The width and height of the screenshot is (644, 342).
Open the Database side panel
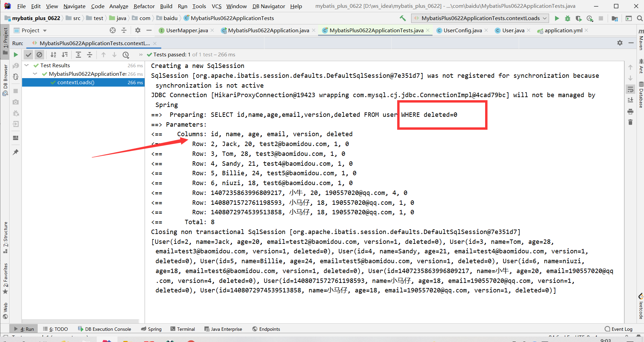coord(641,95)
